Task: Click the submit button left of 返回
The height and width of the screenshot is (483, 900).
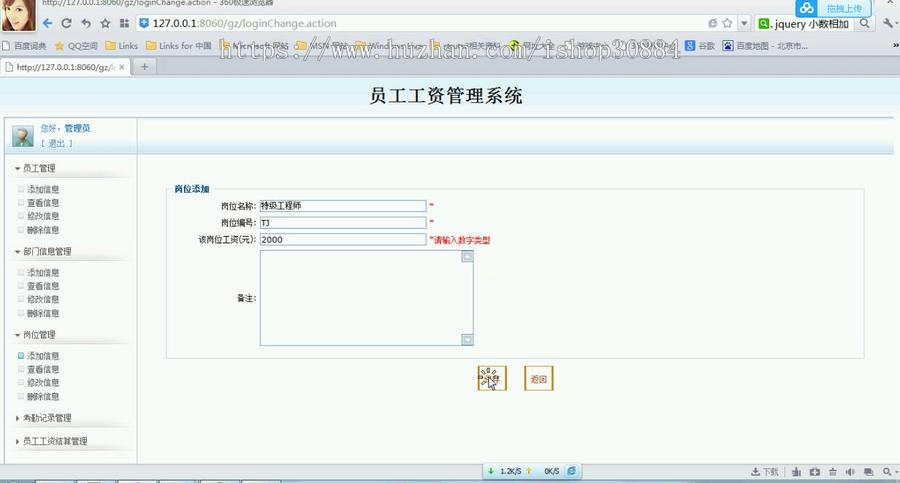Action: (492, 378)
